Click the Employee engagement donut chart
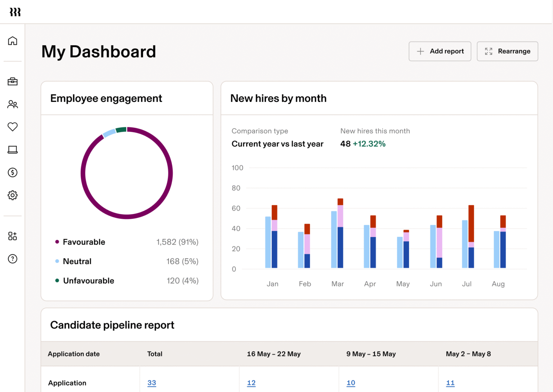553x392 pixels. 127,172
